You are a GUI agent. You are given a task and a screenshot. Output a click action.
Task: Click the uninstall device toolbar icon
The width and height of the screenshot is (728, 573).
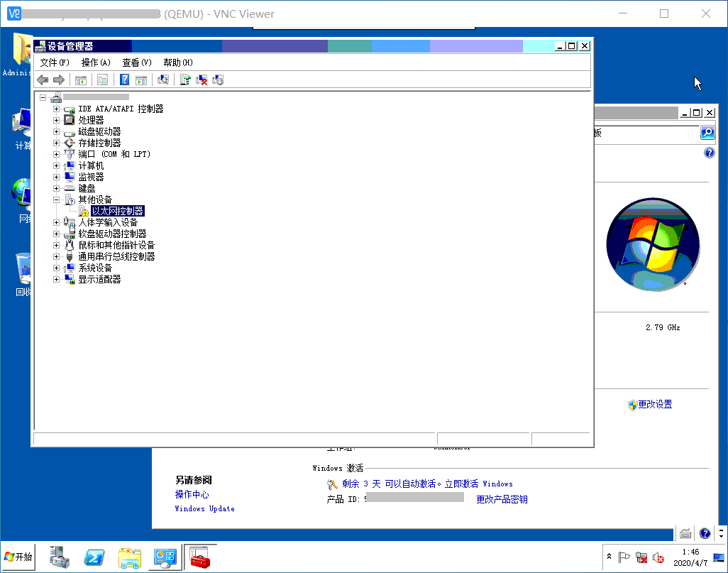coord(202,80)
